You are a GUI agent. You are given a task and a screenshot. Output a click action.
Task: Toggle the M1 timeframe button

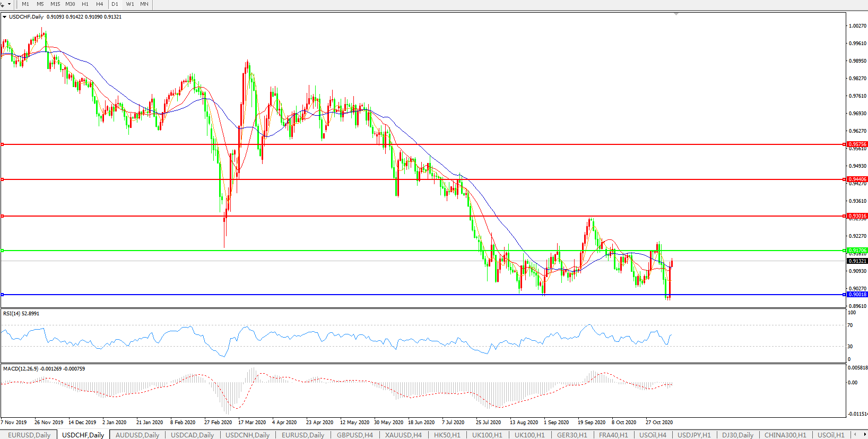coord(25,4)
